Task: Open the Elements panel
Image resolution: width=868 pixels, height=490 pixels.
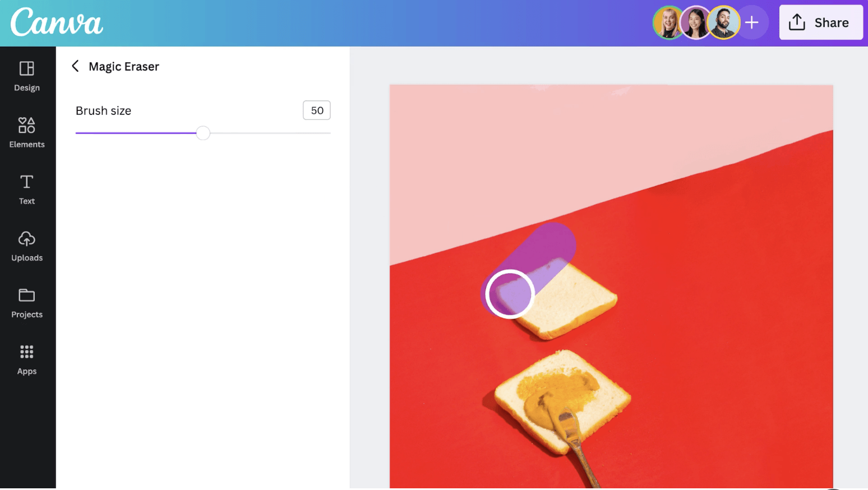Action: click(27, 133)
